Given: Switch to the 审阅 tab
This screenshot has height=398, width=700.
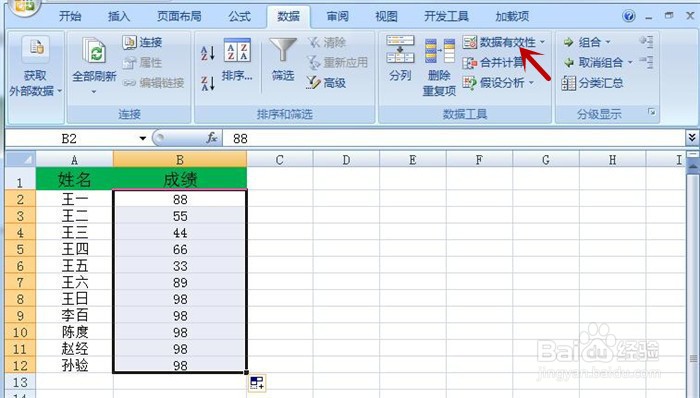Looking at the screenshot, I should pyautogui.click(x=338, y=17).
